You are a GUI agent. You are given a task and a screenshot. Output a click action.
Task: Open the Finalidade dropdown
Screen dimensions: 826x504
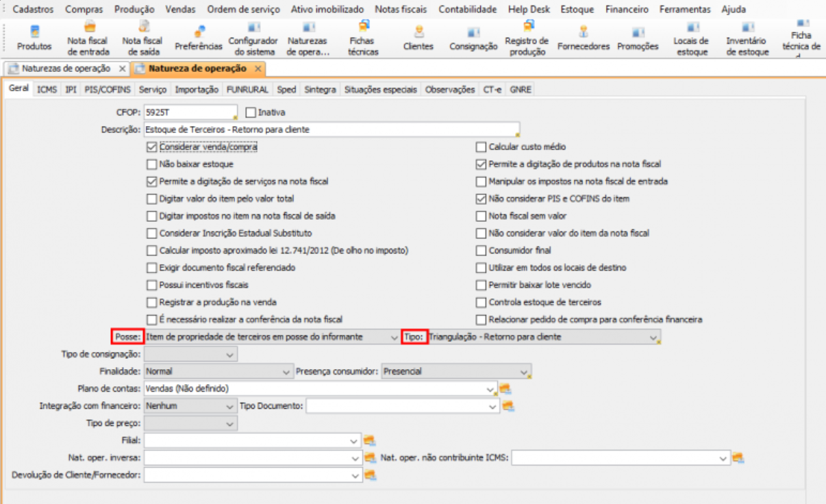coord(286,371)
